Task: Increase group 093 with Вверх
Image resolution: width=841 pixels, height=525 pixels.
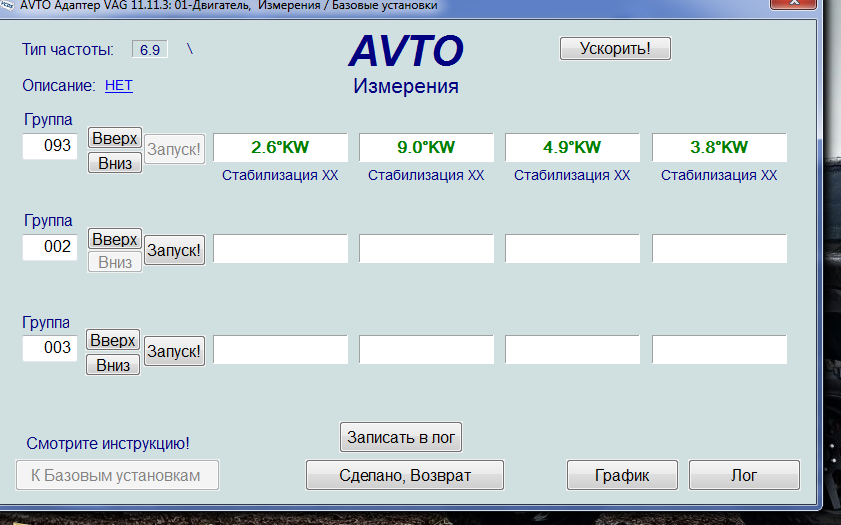Action: [115, 138]
